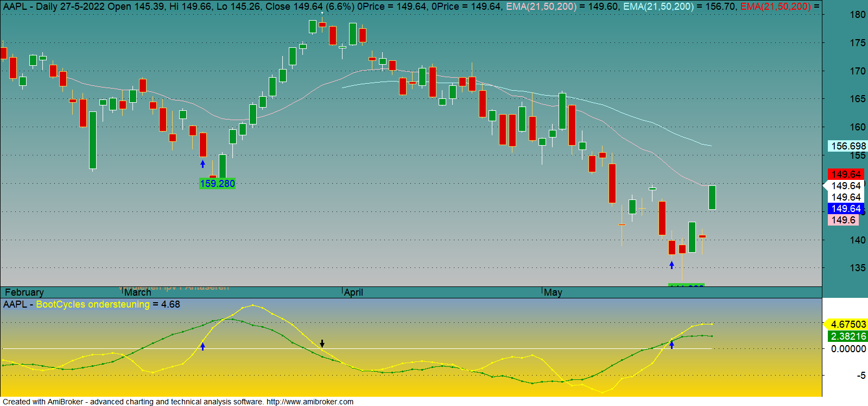868x406 pixels.
Task: Click the March label on the date axis
Action: 138,292
